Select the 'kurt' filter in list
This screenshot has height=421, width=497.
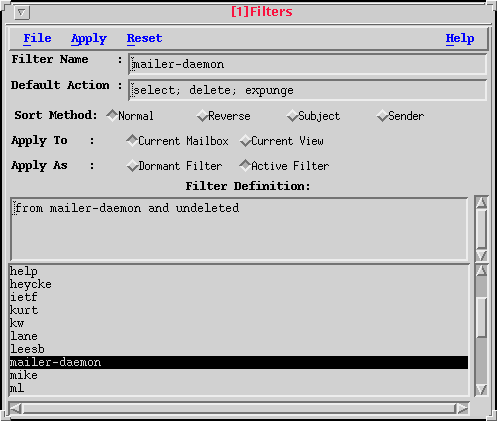click(239, 310)
